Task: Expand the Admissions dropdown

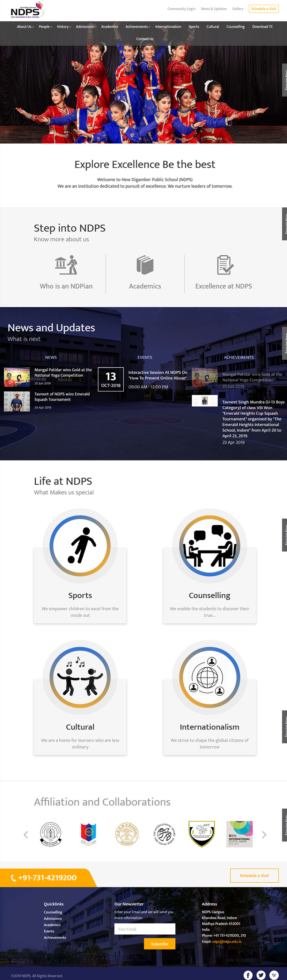Action: [x=86, y=26]
